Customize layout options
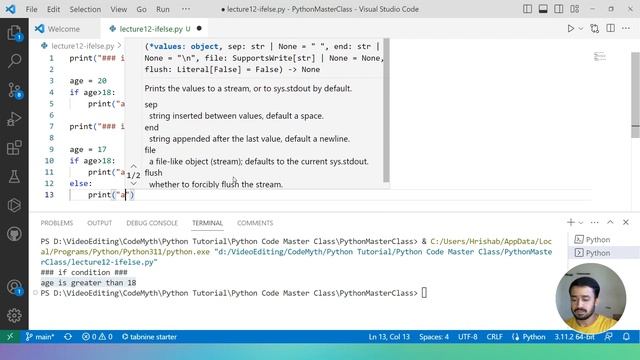640x360 pixels. 575,9
